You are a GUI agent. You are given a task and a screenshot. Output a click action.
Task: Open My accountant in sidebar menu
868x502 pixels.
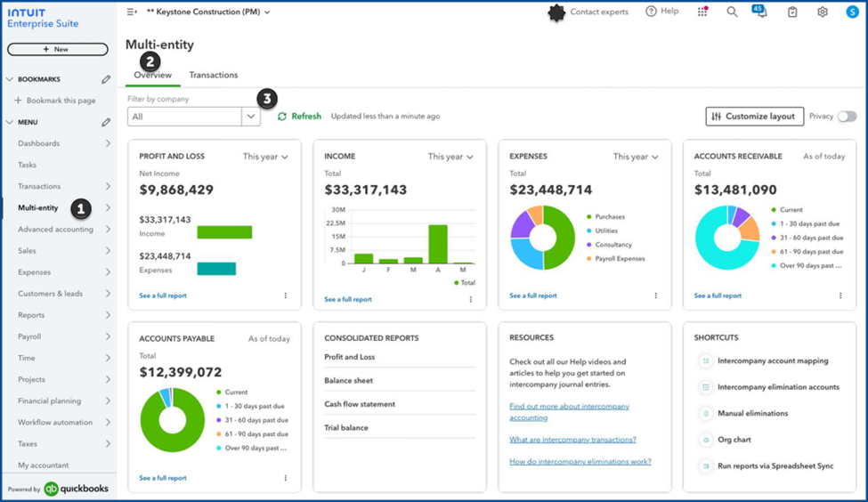coord(44,466)
